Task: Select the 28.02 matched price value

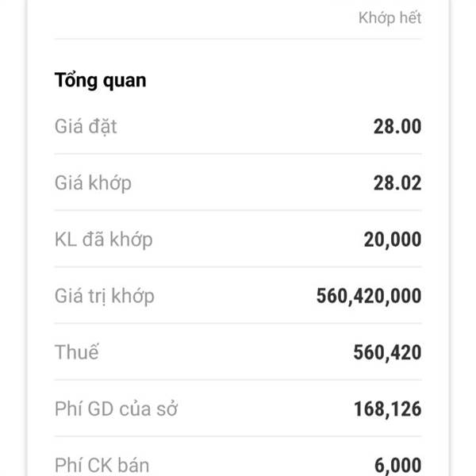Action: pos(397,183)
